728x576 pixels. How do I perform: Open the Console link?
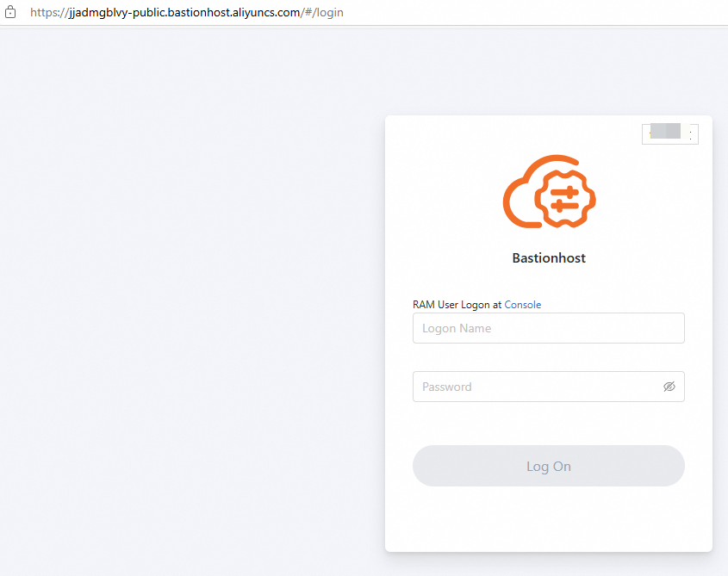522,305
